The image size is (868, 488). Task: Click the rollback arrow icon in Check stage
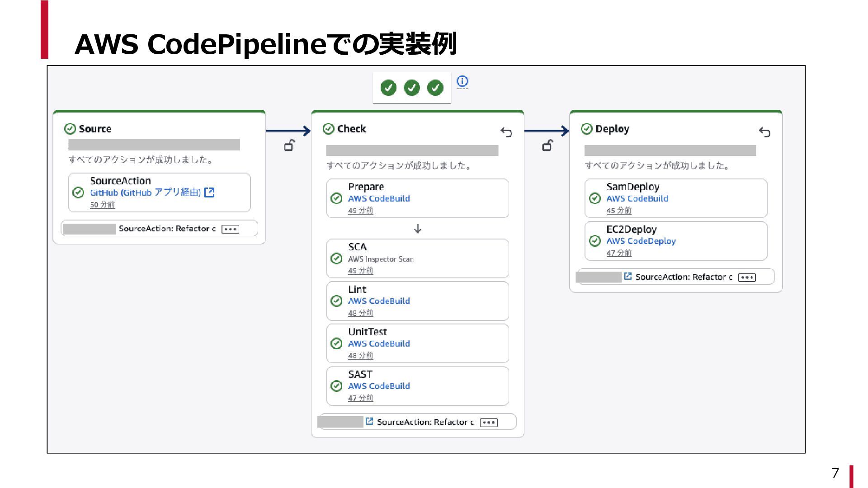click(x=506, y=132)
